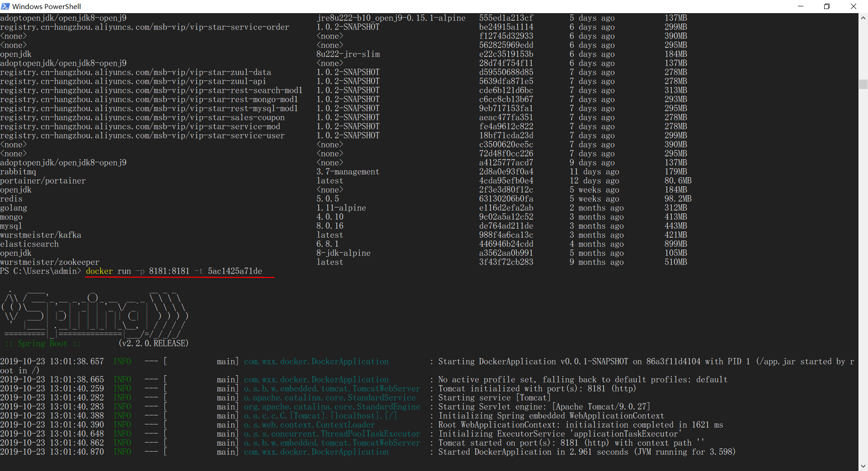
Task: Click the logger org.apache.catalina.core.StandardEngine
Action: [x=332, y=407]
